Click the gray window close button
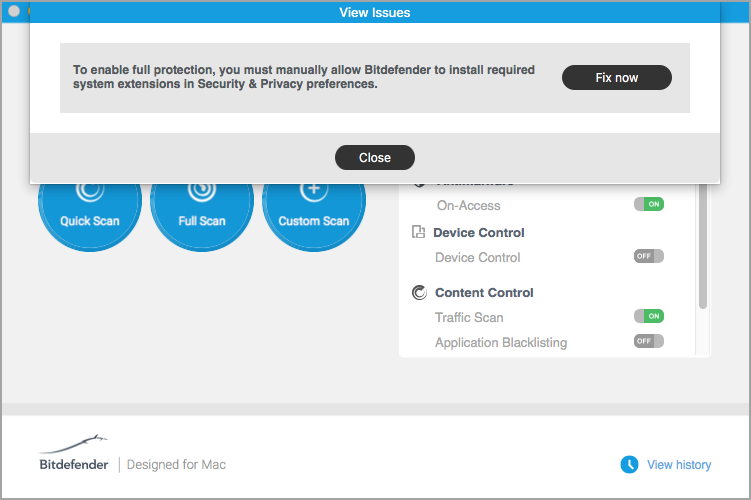Screen dimensions: 751x500 tap(14, 11)
